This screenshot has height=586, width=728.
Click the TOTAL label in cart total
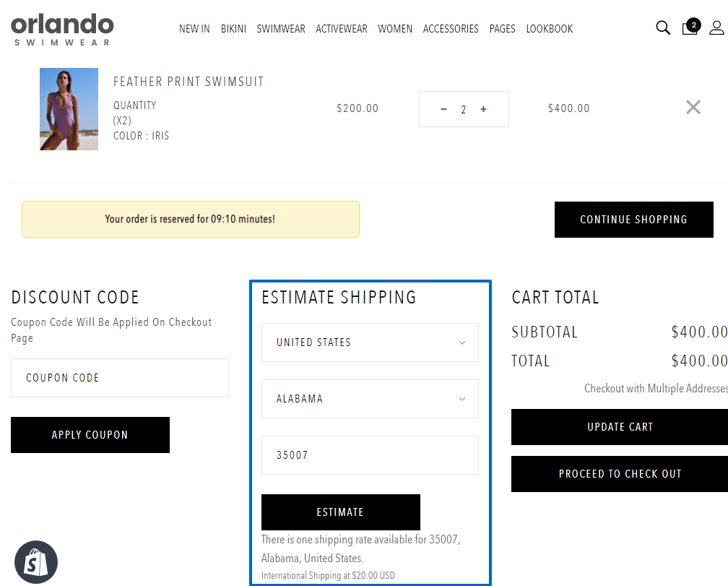531,361
